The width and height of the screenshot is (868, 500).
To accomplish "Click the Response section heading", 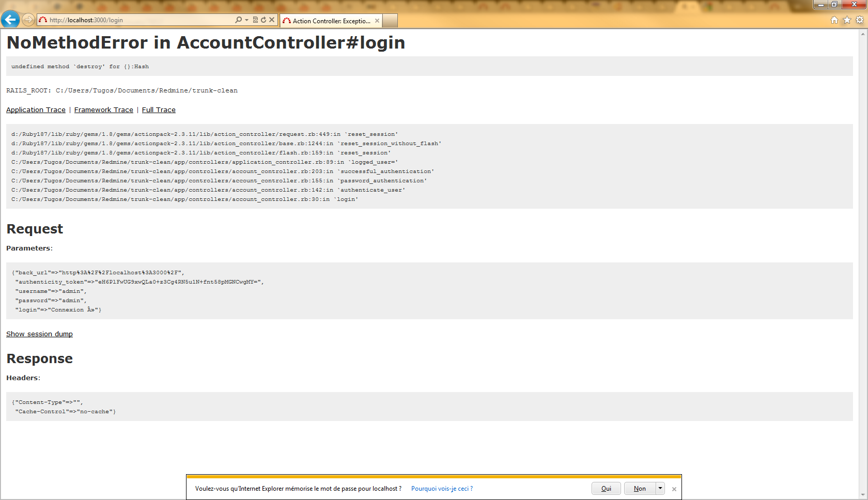I will 39,358.
